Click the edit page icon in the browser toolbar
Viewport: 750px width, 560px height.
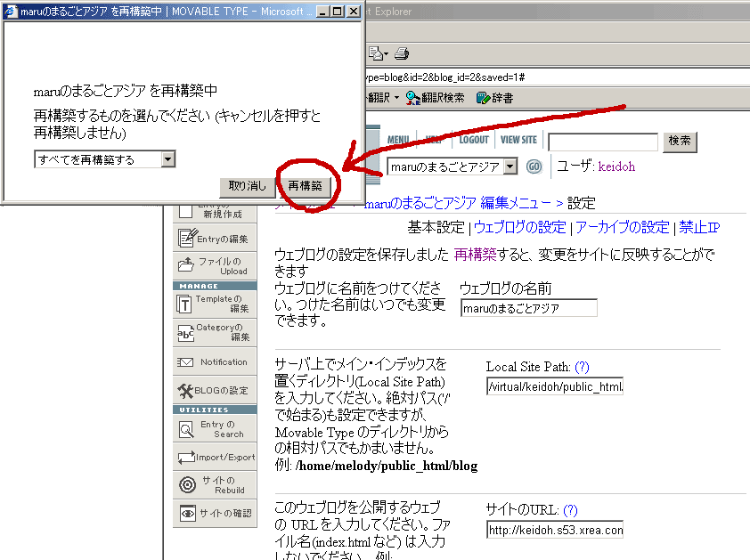coord(377,53)
